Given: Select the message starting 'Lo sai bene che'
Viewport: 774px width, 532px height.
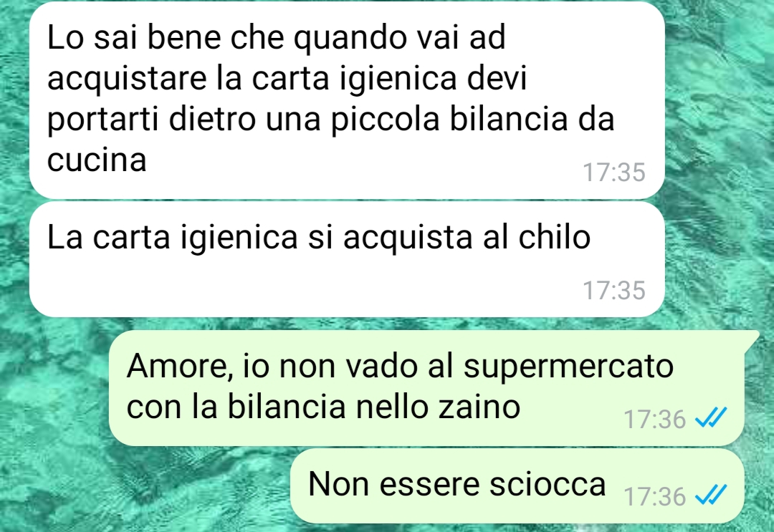Looking at the screenshot, I should (347, 100).
